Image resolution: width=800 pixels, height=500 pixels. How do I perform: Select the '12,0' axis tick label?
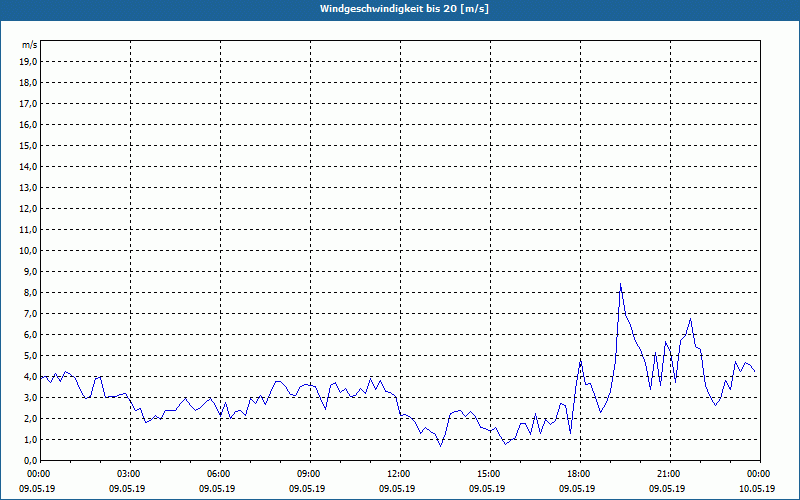point(28,209)
